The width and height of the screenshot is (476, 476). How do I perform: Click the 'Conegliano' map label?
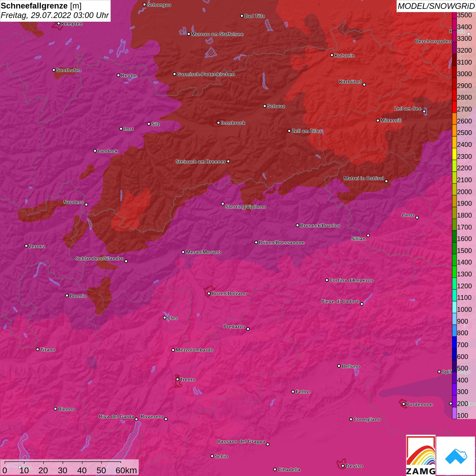click(367, 419)
